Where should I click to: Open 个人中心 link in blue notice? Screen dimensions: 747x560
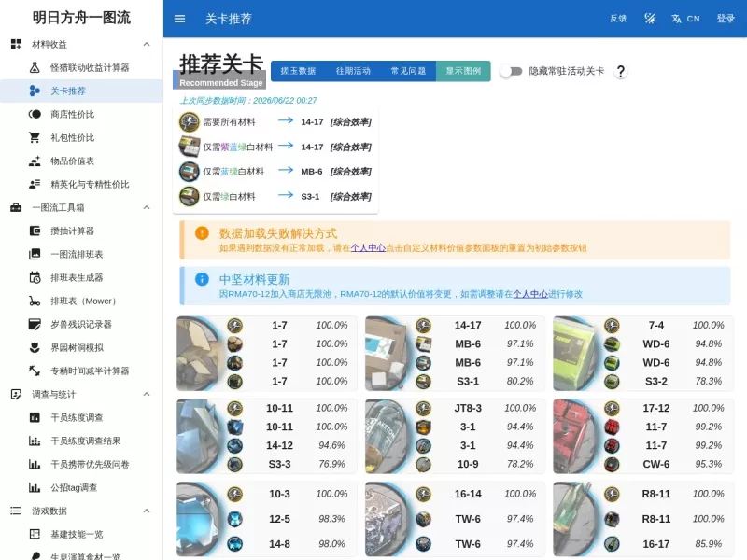(530, 294)
